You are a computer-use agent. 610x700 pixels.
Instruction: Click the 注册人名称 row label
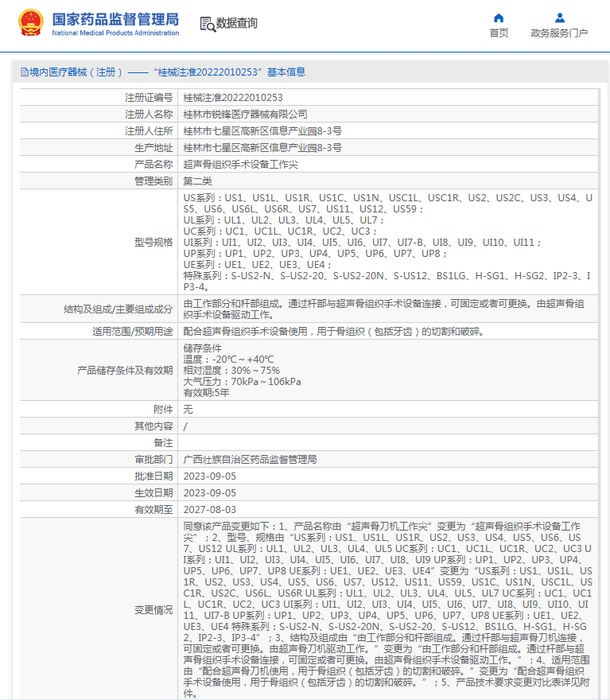tap(149, 115)
